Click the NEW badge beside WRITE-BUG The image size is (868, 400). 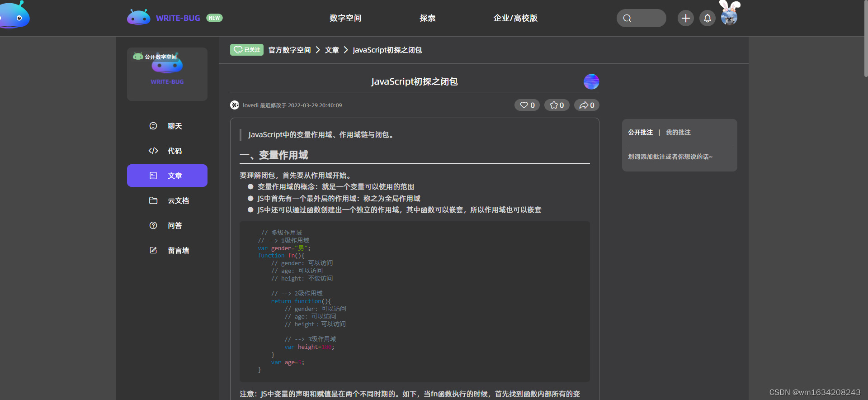click(214, 18)
